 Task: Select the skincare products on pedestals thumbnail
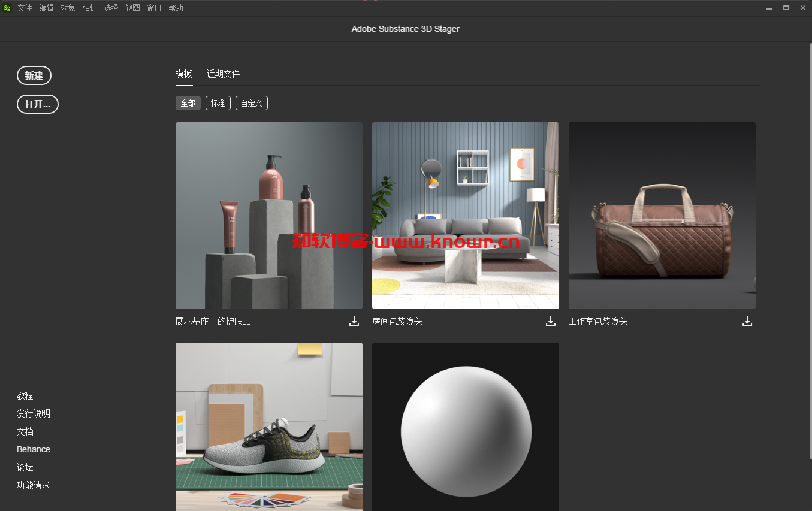point(269,216)
